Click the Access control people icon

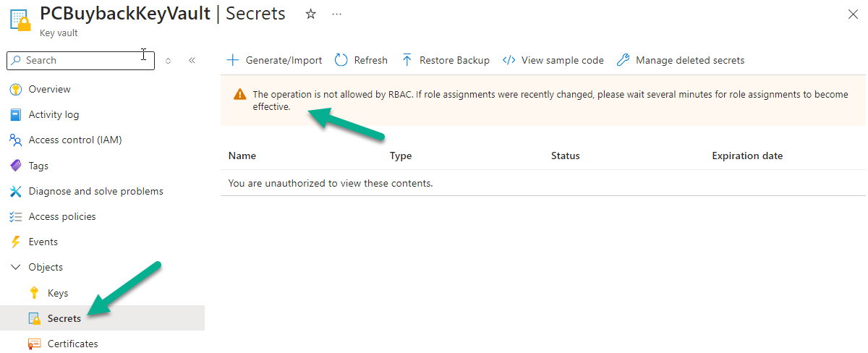[x=16, y=140]
